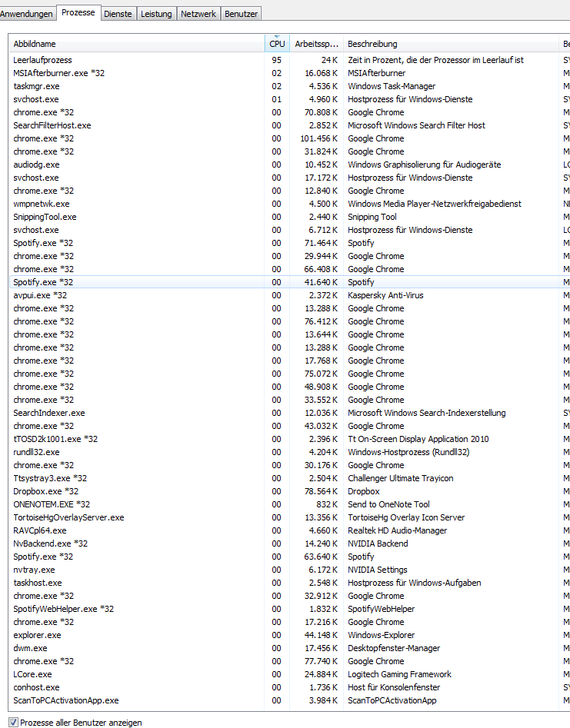570x728 pixels.
Task: Select the tTOSD2k1001.exe *32 process
Action: tap(289, 439)
